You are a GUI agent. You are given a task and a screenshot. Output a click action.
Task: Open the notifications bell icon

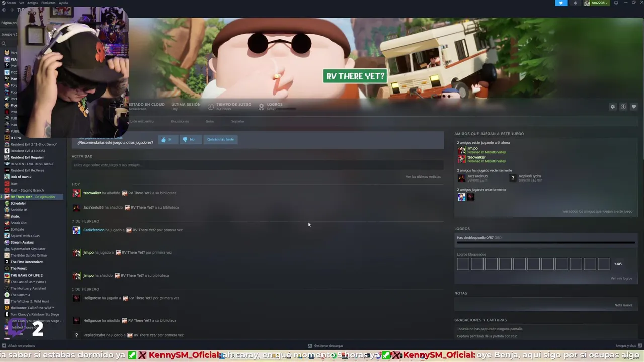coord(575,3)
